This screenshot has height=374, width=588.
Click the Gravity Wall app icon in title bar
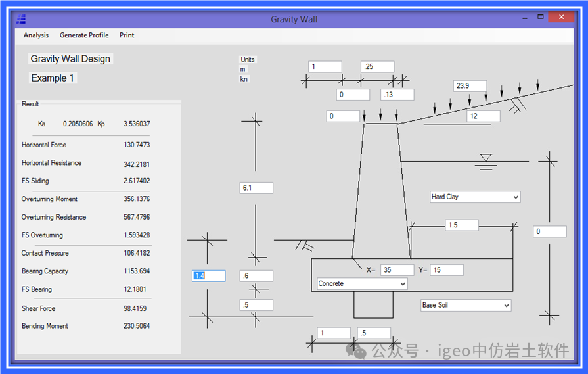(21, 19)
